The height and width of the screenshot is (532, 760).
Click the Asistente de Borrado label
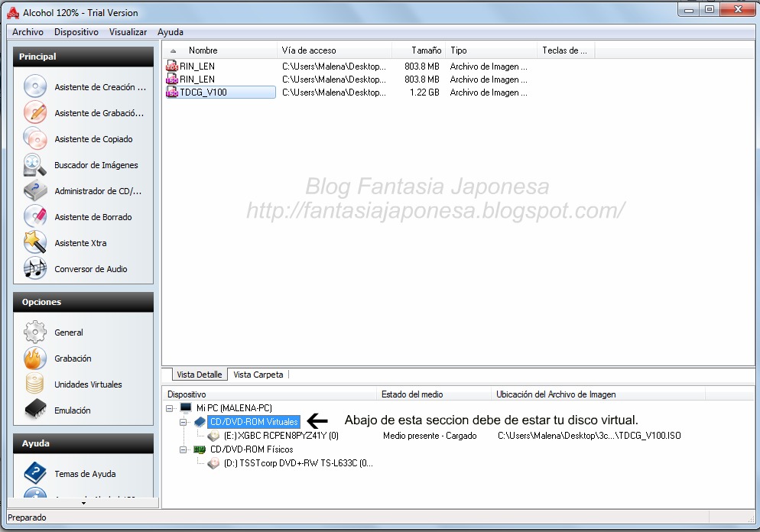click(x=93, y=217)
